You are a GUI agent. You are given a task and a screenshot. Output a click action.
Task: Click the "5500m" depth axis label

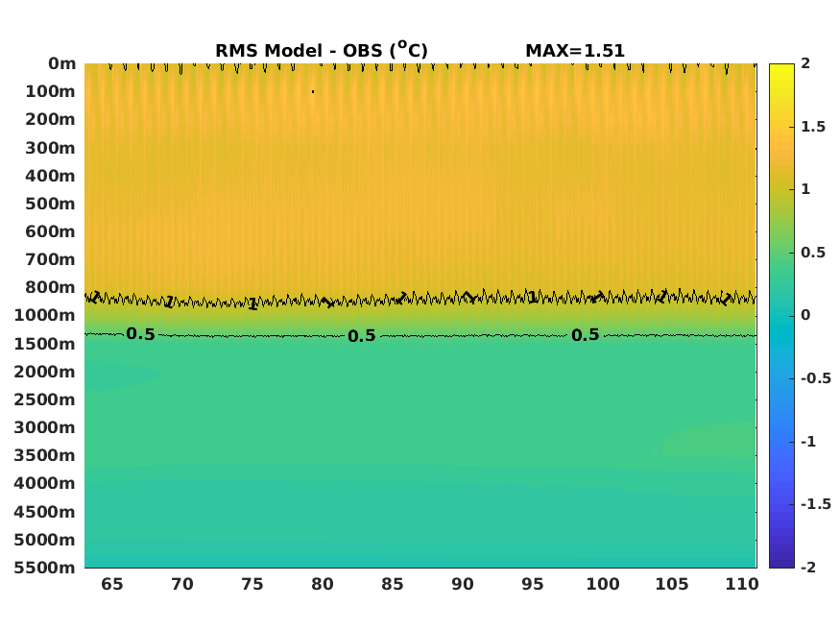(45, 568)
